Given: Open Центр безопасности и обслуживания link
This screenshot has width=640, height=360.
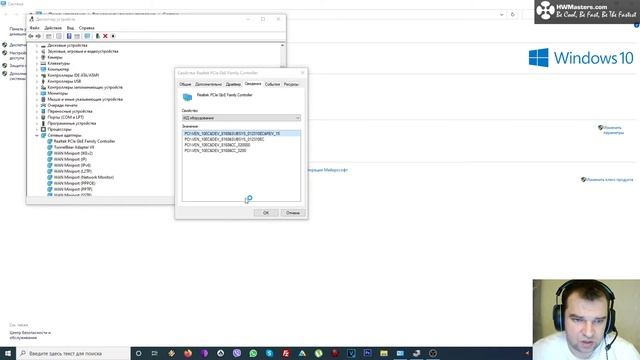Looking at the screenshot, I should (x=30, y=335).
